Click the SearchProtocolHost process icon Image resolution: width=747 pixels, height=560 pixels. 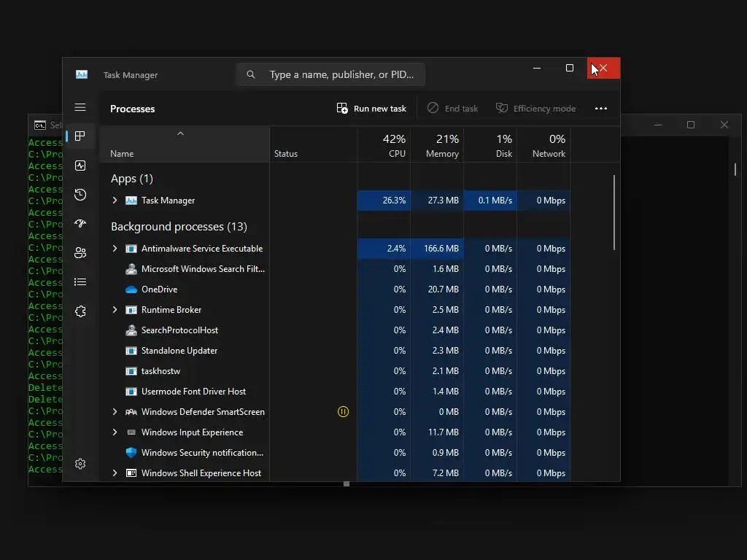[x=131, y=330]
